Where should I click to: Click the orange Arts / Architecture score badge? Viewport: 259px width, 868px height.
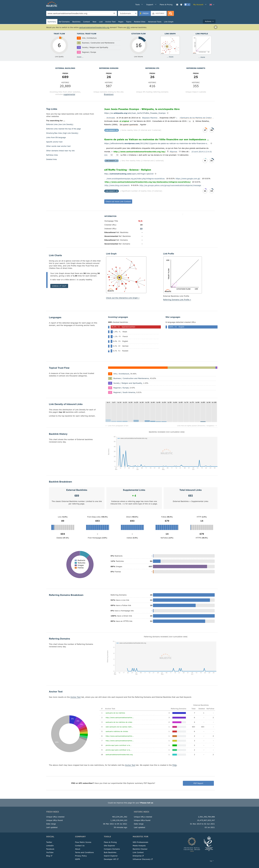click(x=79, y=38)
